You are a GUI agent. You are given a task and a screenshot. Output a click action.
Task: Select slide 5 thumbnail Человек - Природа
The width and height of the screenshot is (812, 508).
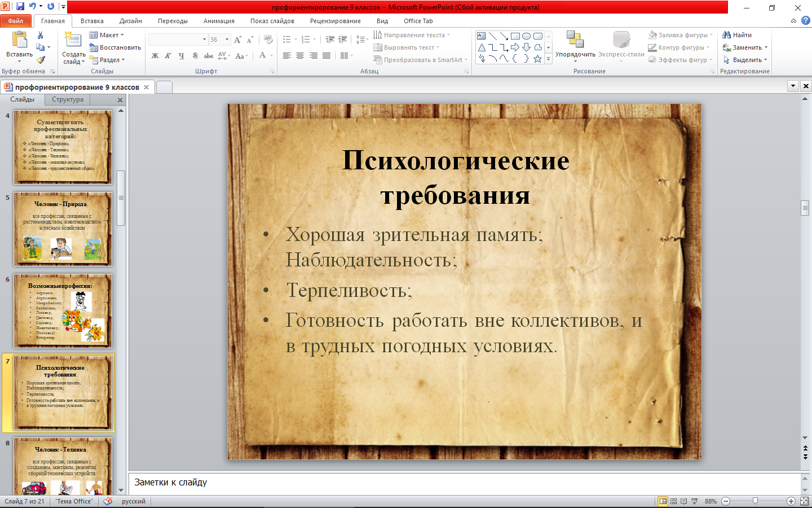63,229
